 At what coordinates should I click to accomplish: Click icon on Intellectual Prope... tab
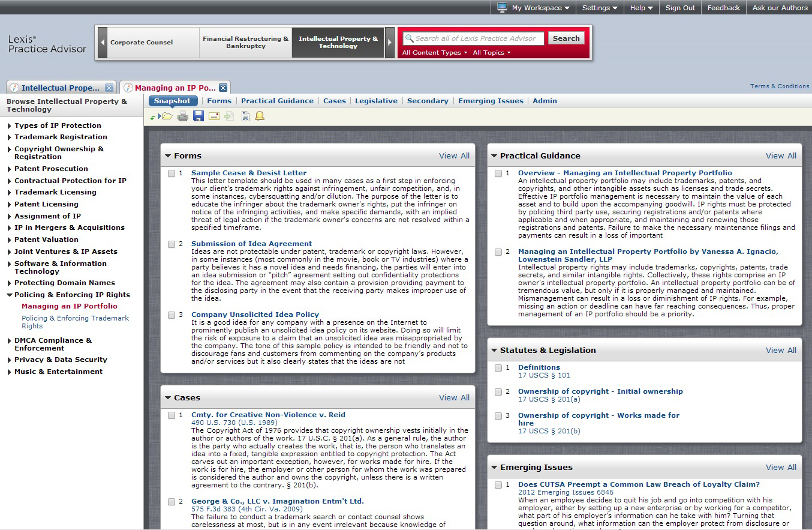coord(14,88)
